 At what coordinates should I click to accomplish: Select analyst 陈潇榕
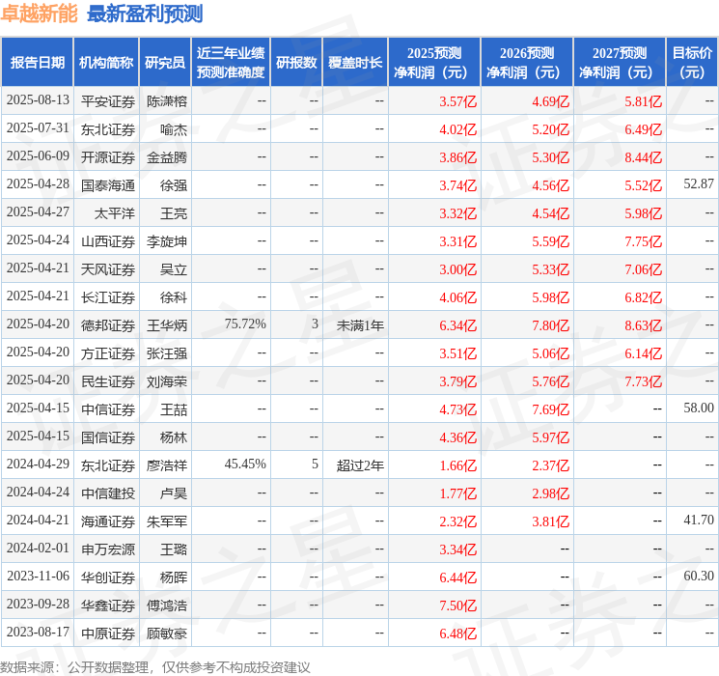pos(167,101)
